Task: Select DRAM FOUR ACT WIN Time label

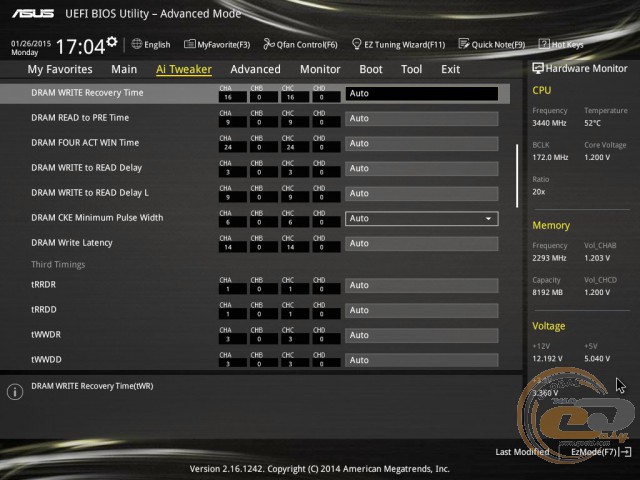Action: pos(85,143)
